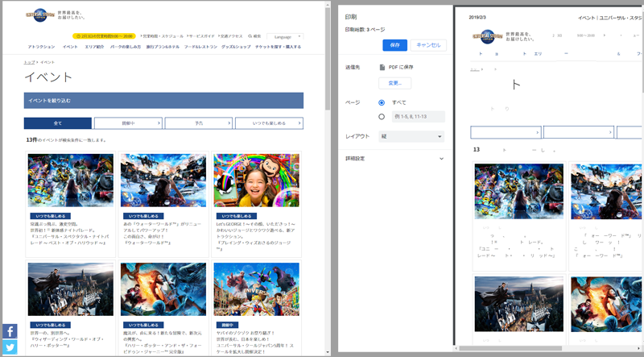This screenshot has width=644, height=357.
Task: Click the Twitter share icon
Action: click(10, 347)
